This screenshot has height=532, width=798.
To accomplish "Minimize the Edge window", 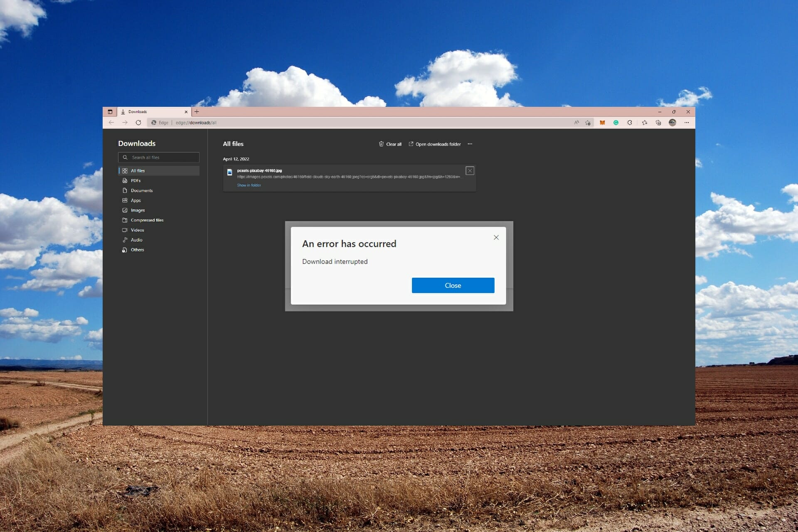I will pos(660,112).
